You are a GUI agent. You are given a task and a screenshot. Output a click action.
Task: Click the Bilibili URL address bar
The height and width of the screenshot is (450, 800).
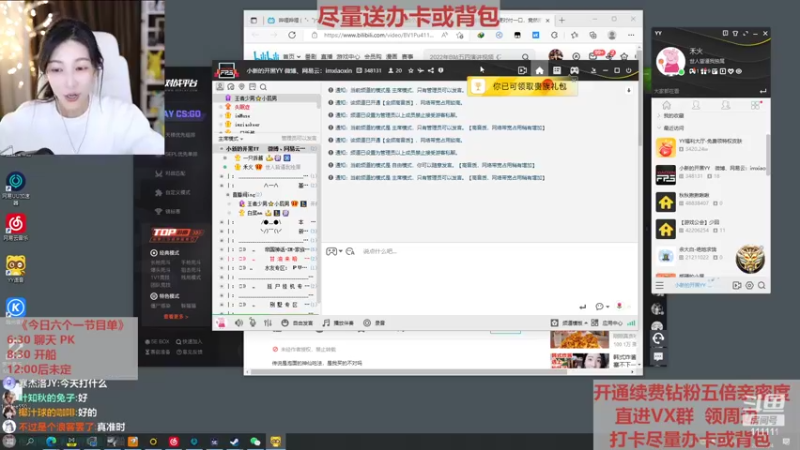click(378, 35)
